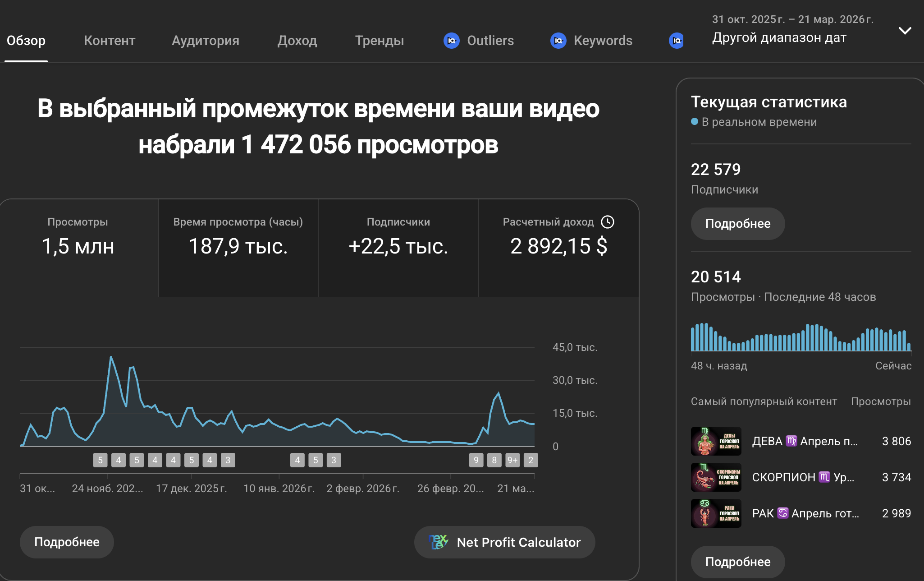
Task: Click the Nexlev logo on Net Profit Calculator
Action: click(x=438, y=542)
